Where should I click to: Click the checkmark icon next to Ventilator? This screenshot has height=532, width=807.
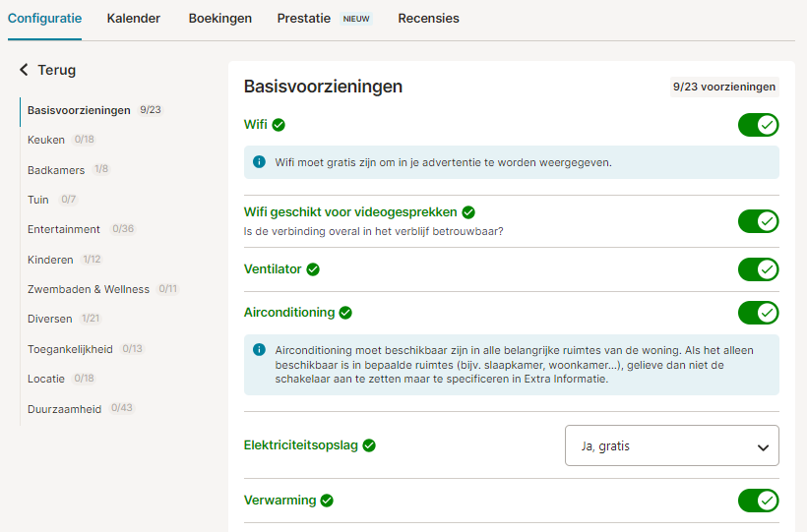[313, 269]
